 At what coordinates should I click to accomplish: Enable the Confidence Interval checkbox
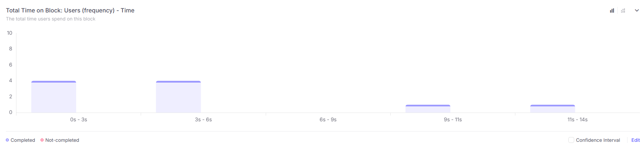[x=571, y=140]
